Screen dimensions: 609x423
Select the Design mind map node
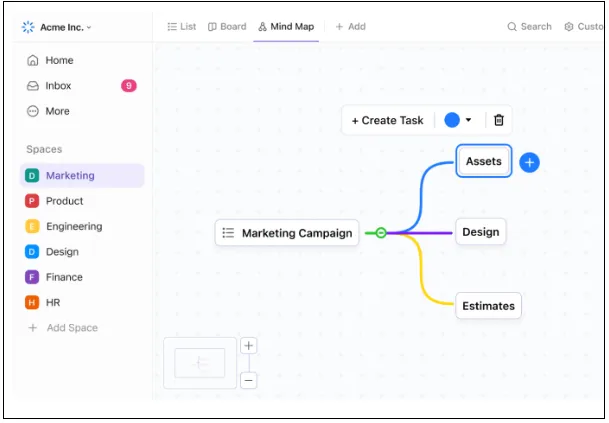[480, 232]
